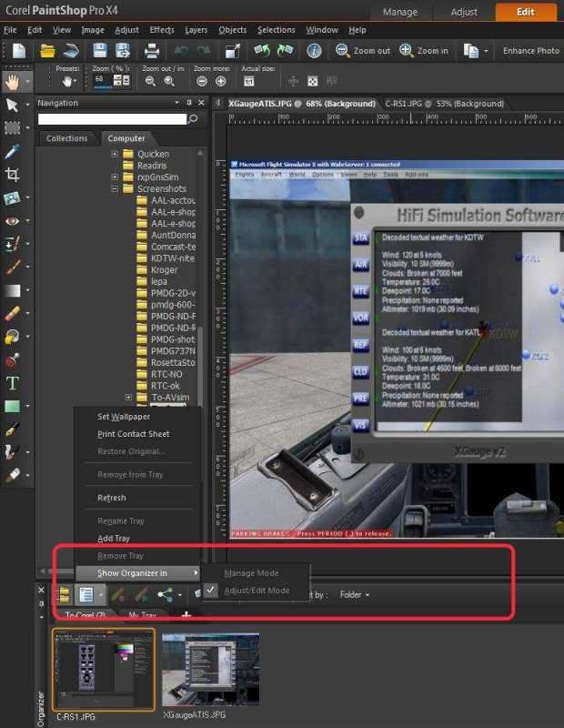Check the Adjust/Edit Mode option

tap(257, 591)
